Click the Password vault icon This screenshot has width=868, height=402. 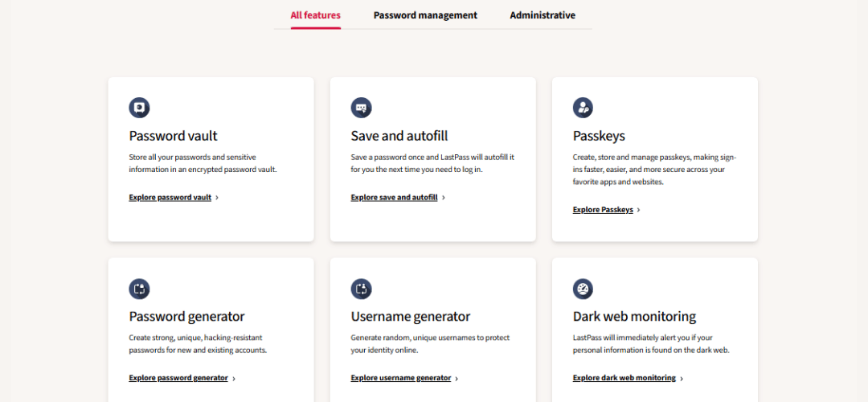[140, 108]
